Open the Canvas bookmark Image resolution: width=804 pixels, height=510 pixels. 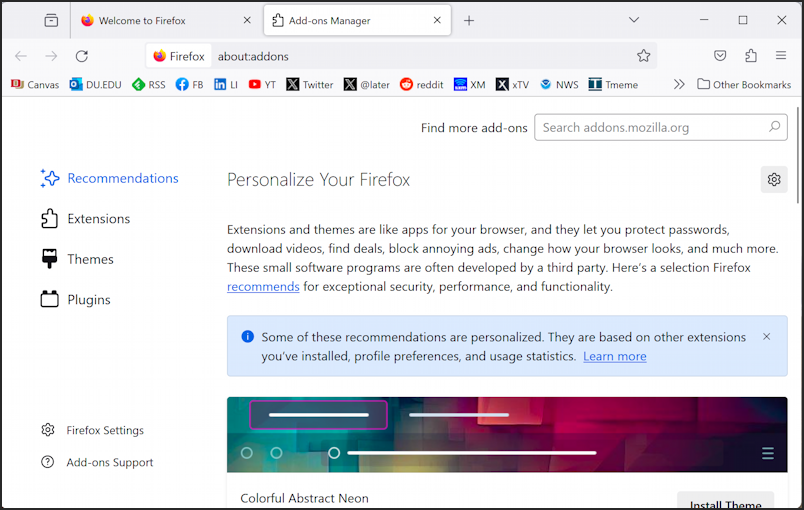click(35, 85)
